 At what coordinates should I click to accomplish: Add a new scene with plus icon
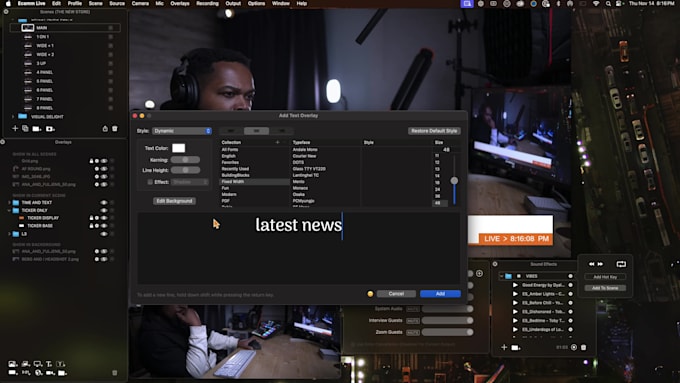tap(15, 128)
